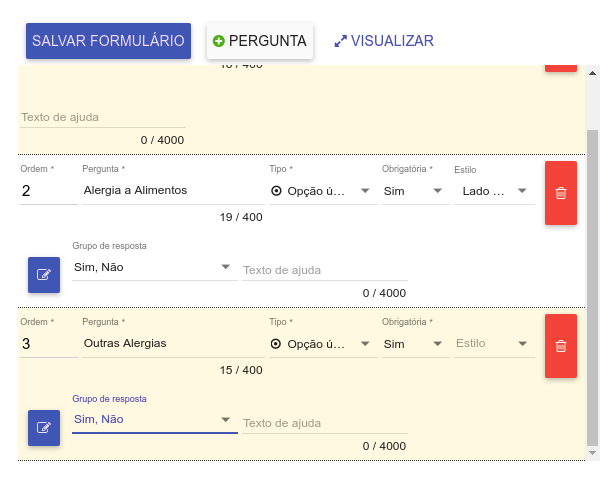Screen dimensions: 609x484
Task: Click Texto de ajuda field for question 3
Action: [x=324, y=423]
